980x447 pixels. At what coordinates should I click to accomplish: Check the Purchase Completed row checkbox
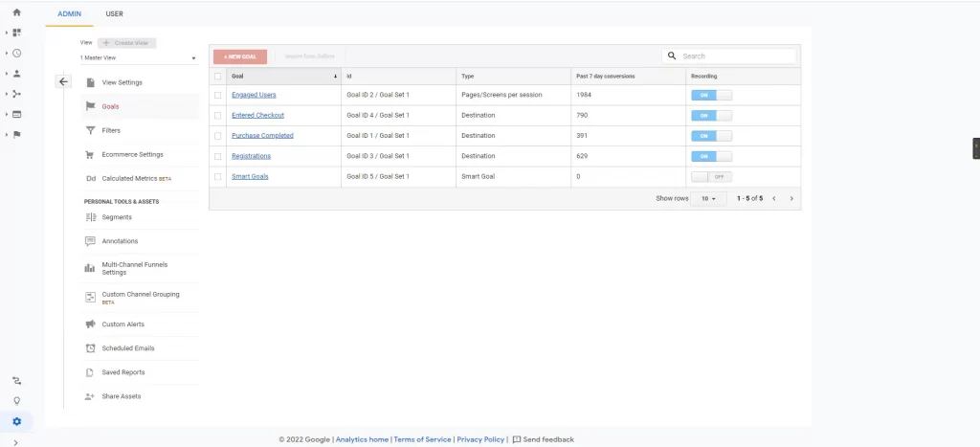point(218,136)
